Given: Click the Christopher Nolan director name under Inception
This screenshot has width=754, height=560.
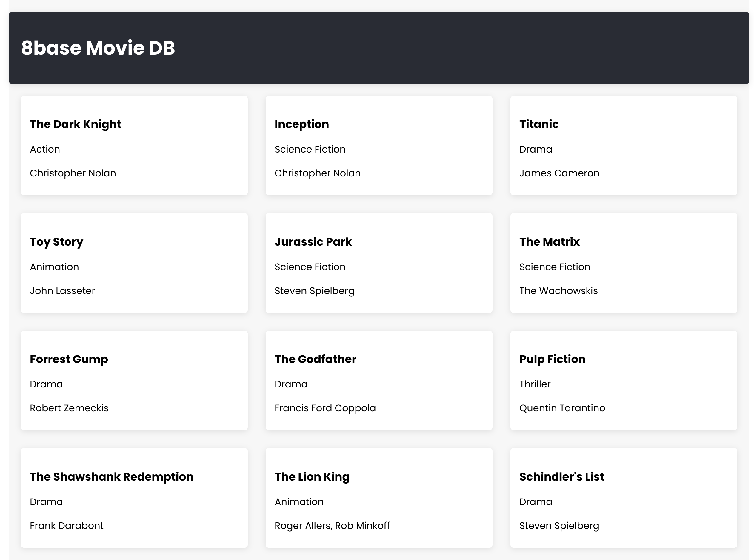Looking at the screenshot, I should (x=318, y=173).
